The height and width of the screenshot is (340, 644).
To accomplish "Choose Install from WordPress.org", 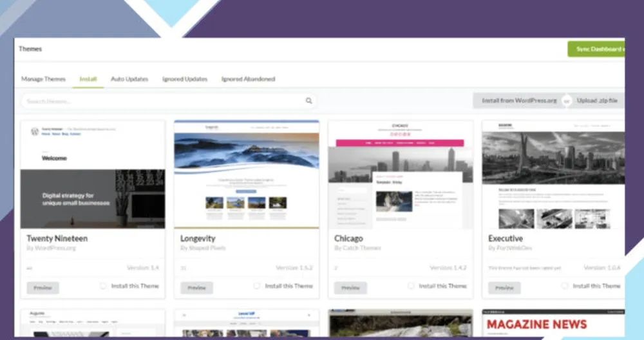I will (x=518, y=100).
